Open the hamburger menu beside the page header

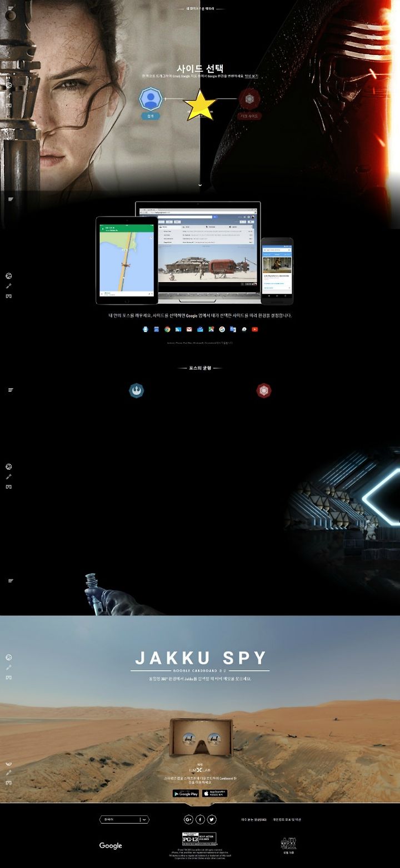(x=11, y=9)
